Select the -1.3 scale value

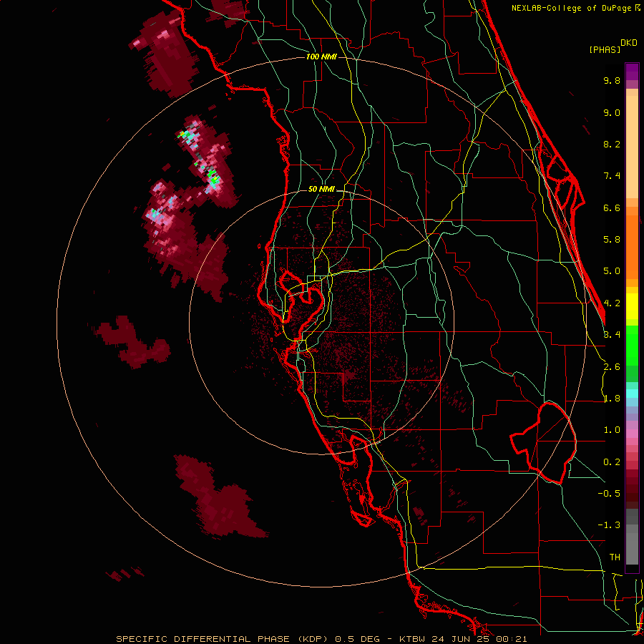point(609,525)
